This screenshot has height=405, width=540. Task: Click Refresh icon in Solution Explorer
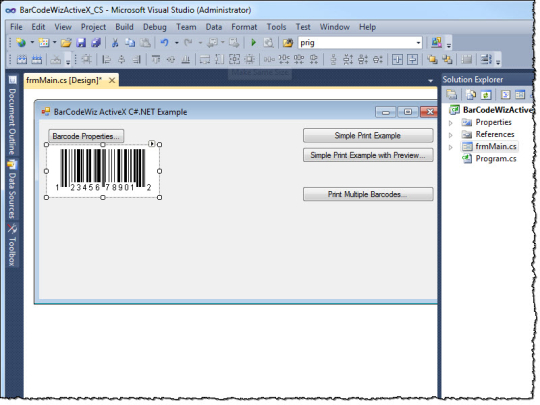pos(486,94)
